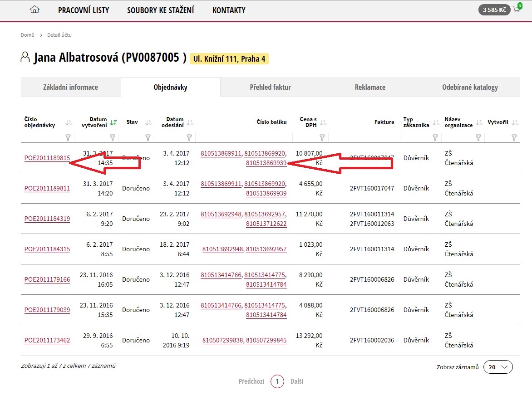Click the home icon in top navigation
Screen dimensions: 532x415
pos(34,10)
